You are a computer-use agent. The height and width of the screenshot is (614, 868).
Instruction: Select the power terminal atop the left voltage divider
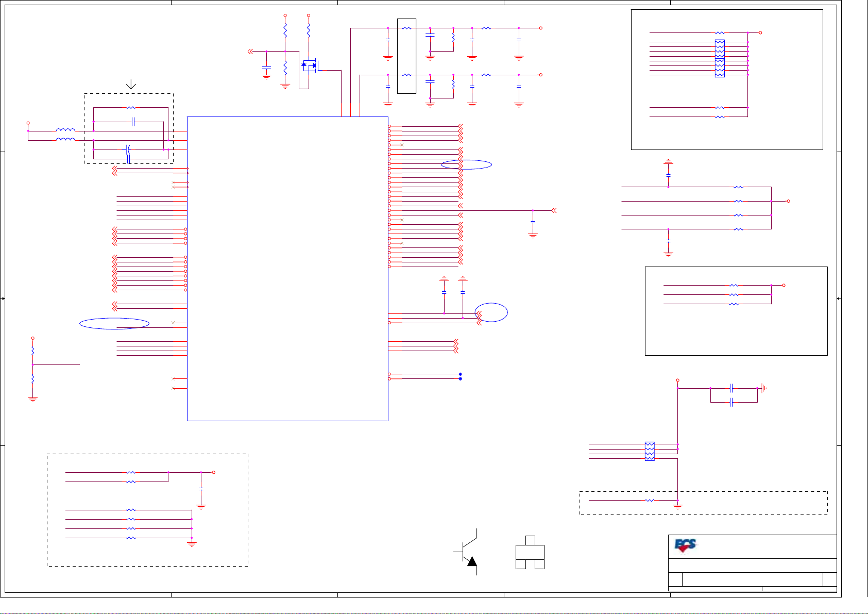point(33,338)
